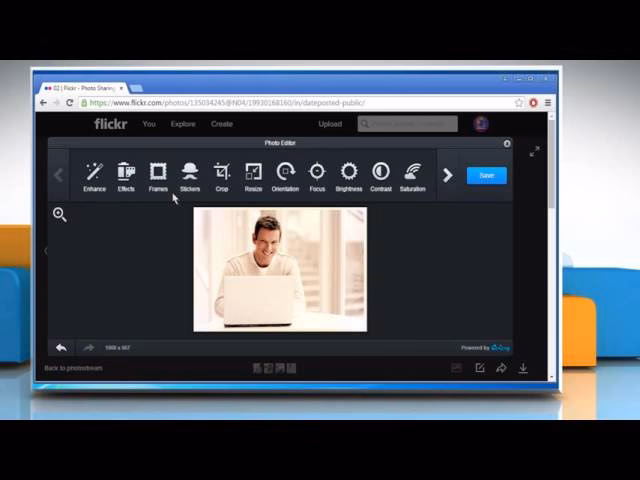Screen dimensions: 640x480
Task: Open the Resize tool
Action: (x=253, y=175)
